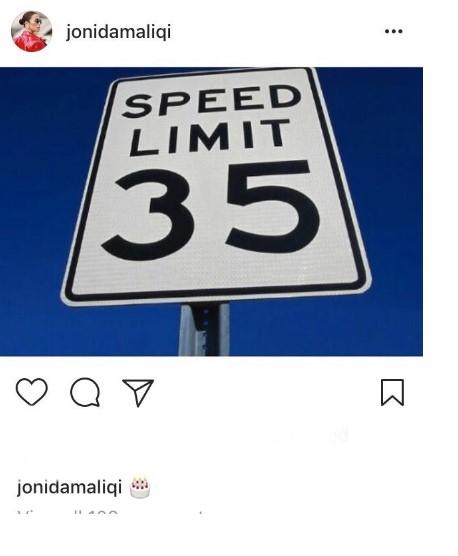Click the number 35 on the sign photo
Screen dimensions: 458x556
212,209
